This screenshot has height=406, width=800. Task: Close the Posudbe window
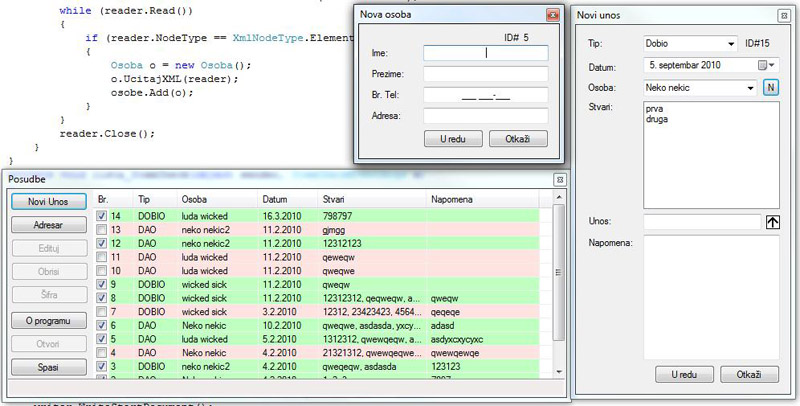click(x=560, y=180)
